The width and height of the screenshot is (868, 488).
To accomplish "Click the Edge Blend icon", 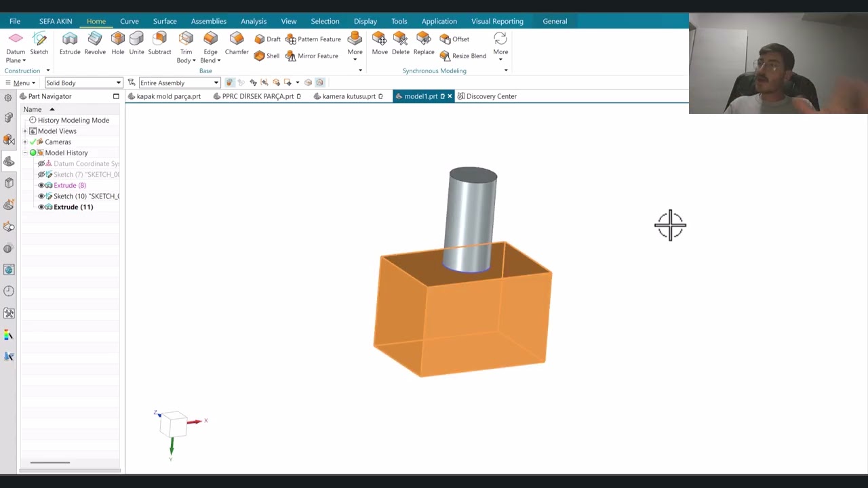I will pyautogui.click(x=210, y=39).
